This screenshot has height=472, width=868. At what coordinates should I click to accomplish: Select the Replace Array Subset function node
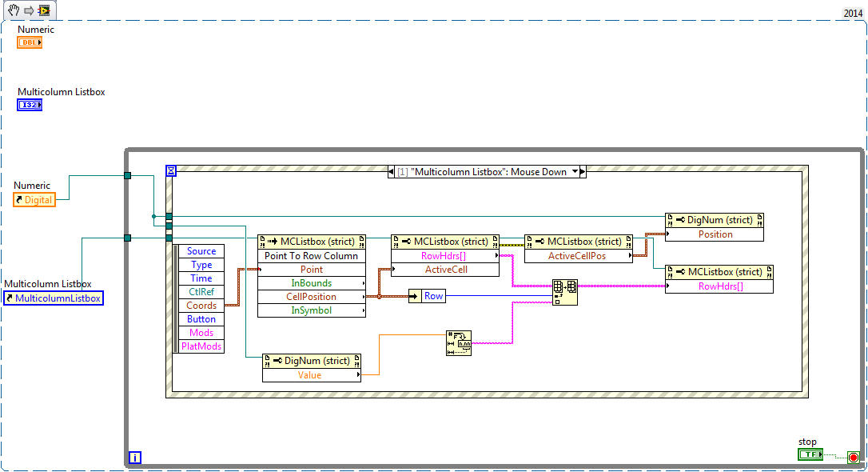565,293
